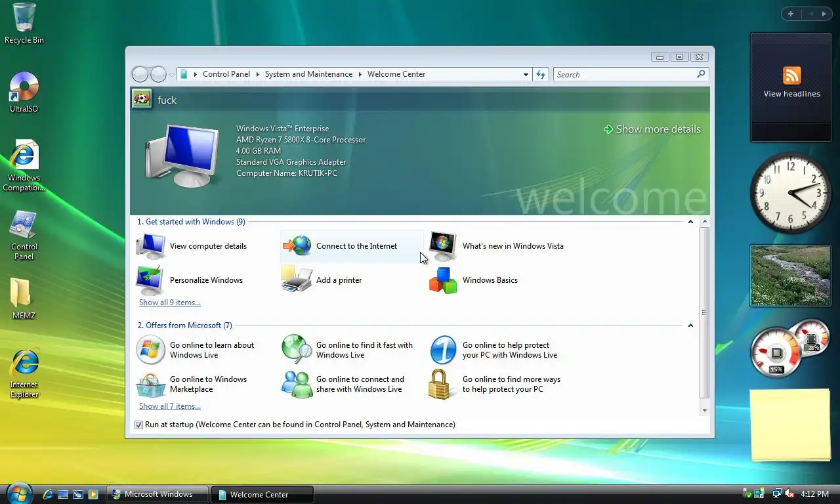840x504 pixels.
Task: Click the Forward navigation button
Action: (x=158, y=74)
